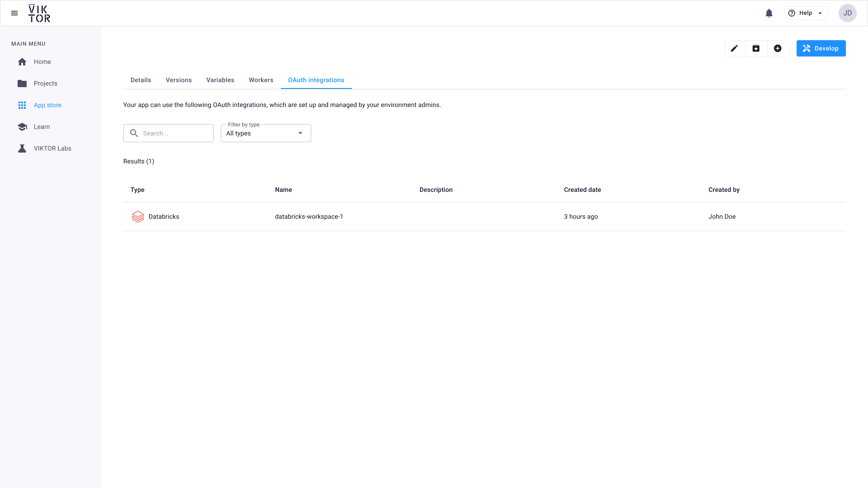This screenshot has height=488, width=868.
Task: Switch to the Variables tab
Action: pos(220,80)
